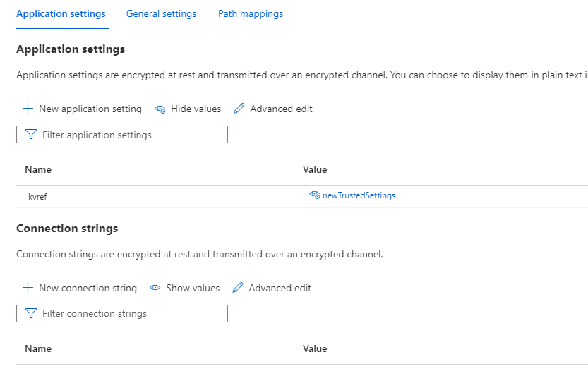Viewport: 588px width, 388px height.
Task: Sort application settings by the Name column
Action: [38, 169]
